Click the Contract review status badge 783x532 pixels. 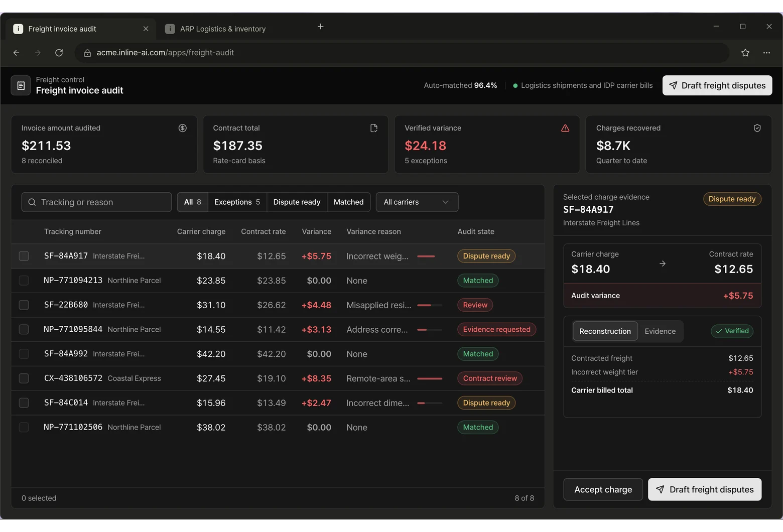[x=490, y=378]
